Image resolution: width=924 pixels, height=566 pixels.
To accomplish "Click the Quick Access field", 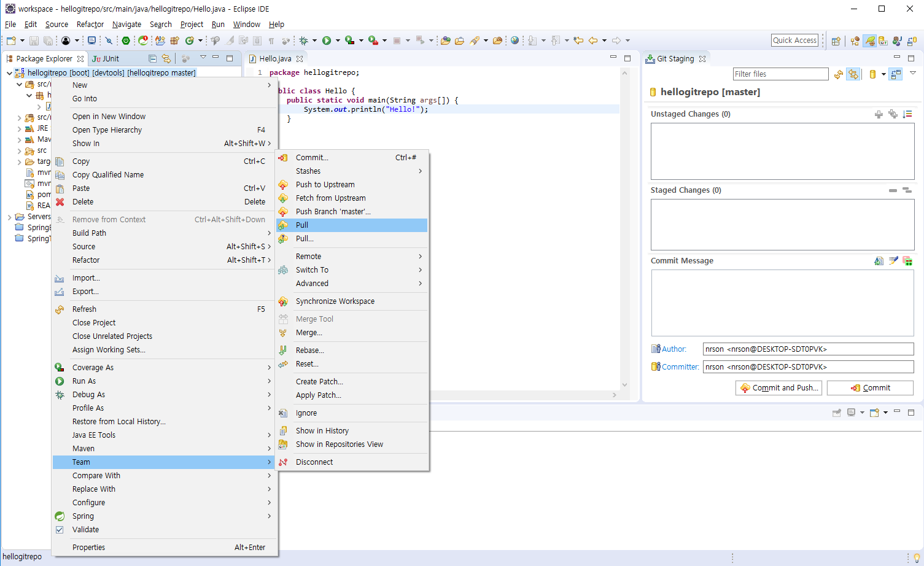I will 794,41.
